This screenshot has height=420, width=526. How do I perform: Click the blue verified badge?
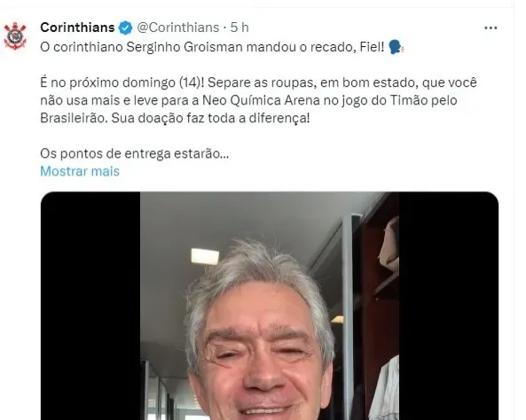click(125, 27)
